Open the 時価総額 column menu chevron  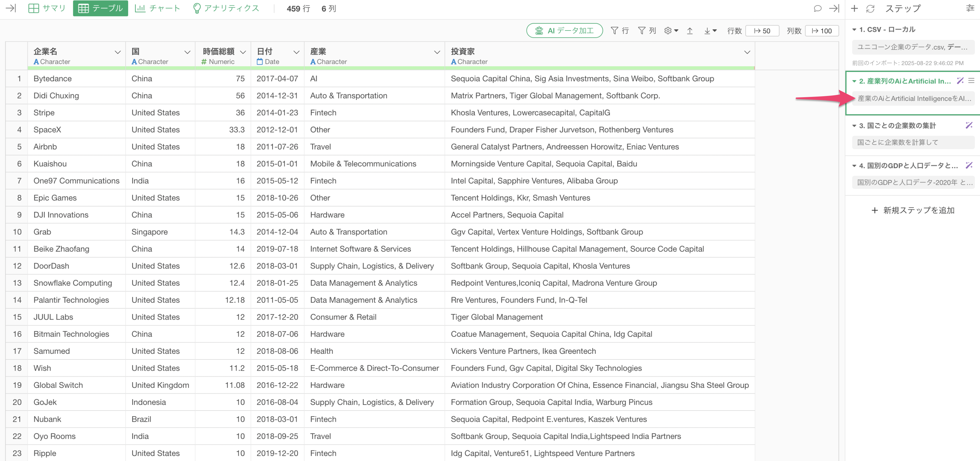[x=243, y=52]
